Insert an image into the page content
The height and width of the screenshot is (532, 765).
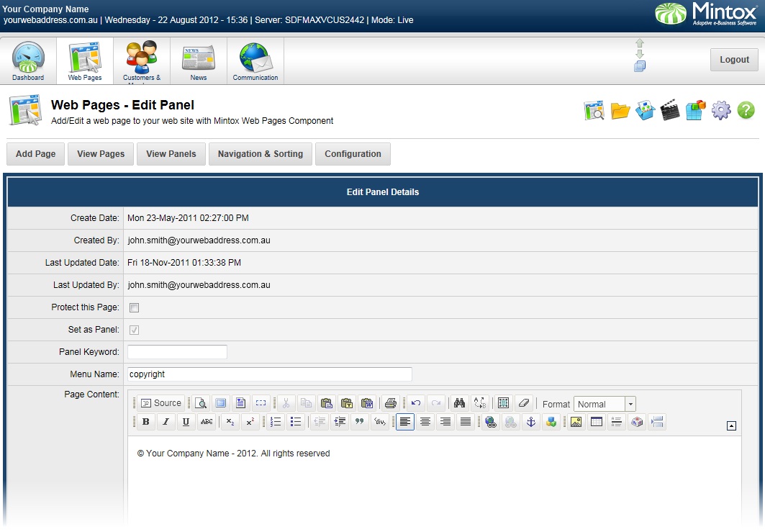(576, 422)
